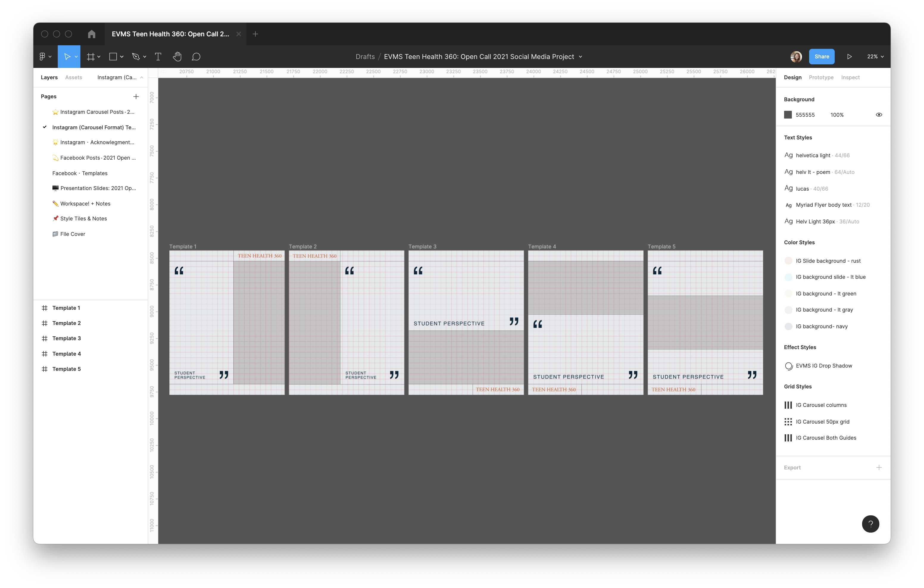Toggle background color visibility eye icon
924x588 pixels.
click(x=879, y=115)
